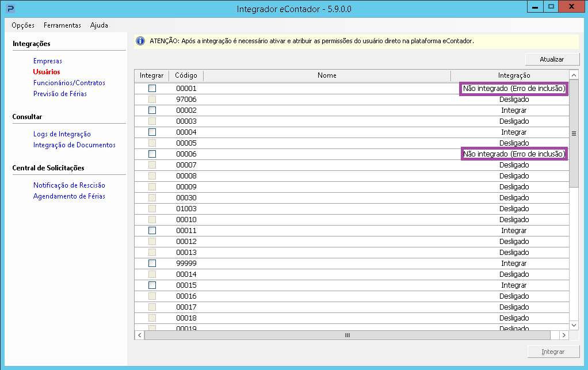Maximize the Integrador eContador window
This screenshot has height=370, width=588.
(551, 7)
